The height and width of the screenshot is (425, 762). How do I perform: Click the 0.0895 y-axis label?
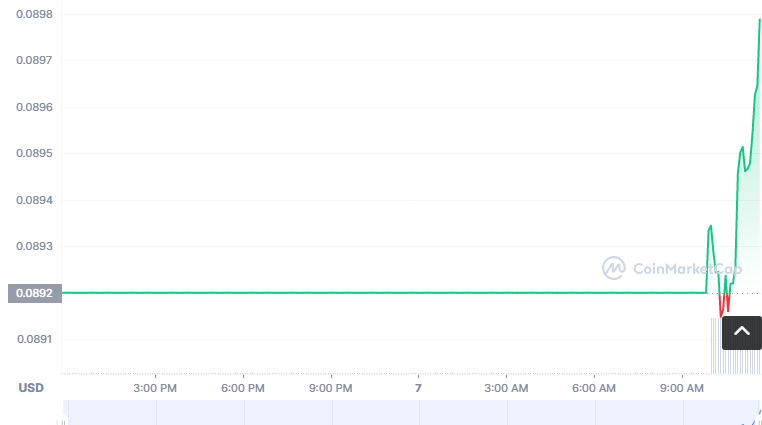[x=35, y=153]
